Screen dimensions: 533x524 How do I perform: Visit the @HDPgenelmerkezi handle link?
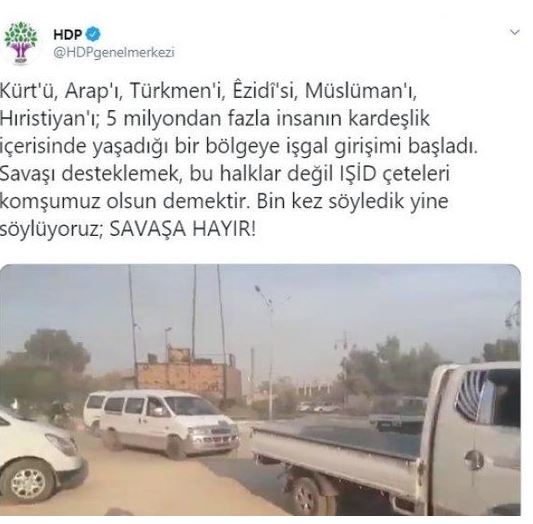coord(114,52)
